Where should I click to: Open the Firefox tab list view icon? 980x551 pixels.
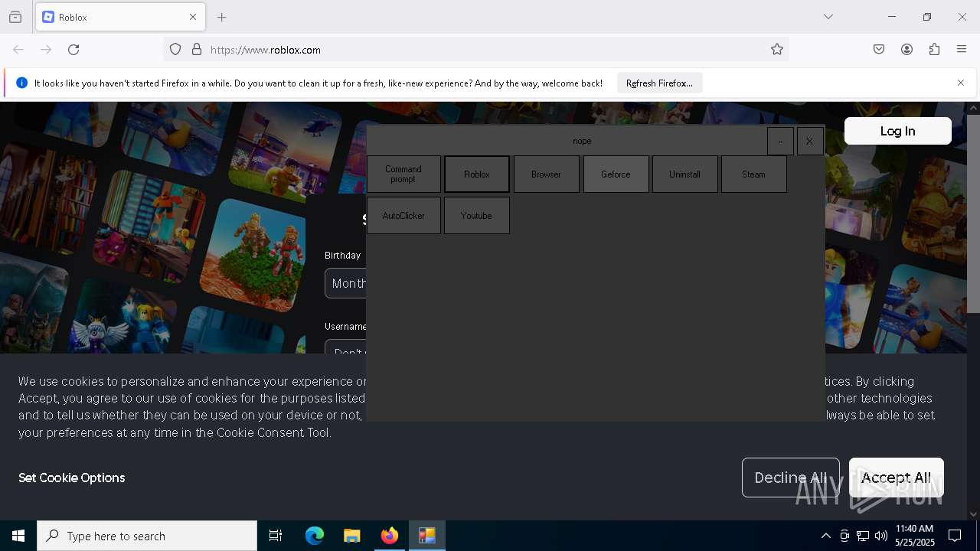15,17
